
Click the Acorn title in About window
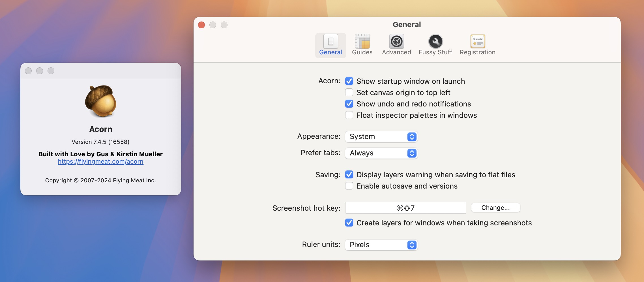(101, 129)
